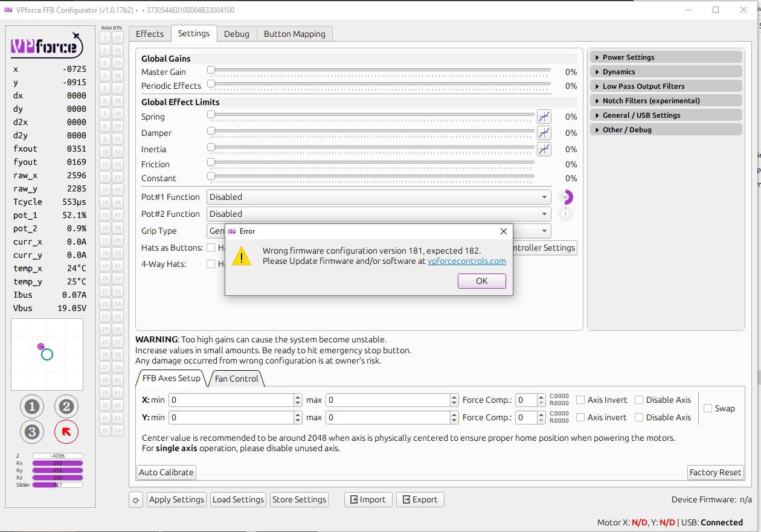Toggle the Hats as Buttons checkbox
761x532 pixels.
[211, 248]
